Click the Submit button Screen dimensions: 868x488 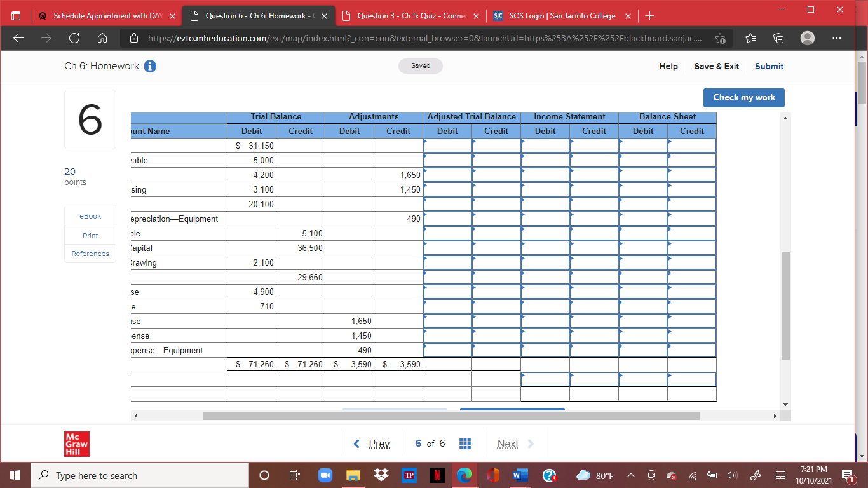(769, 66)
